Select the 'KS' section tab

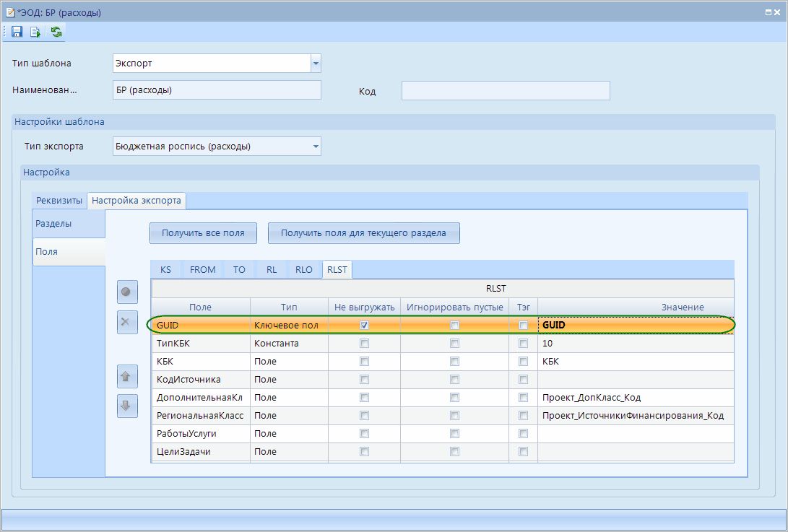pyautogui.click(x=166, y=269)
